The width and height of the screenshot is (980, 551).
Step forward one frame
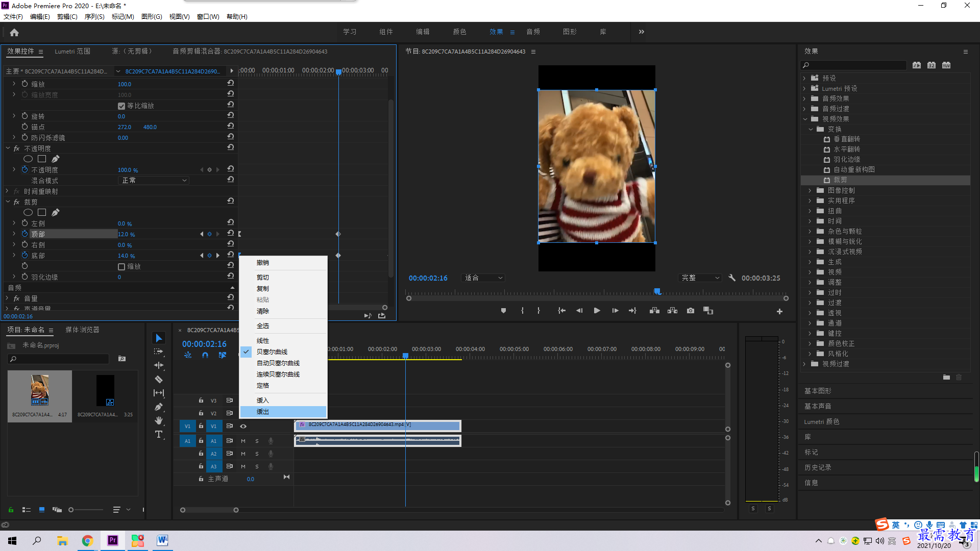[x=615, y=311]
